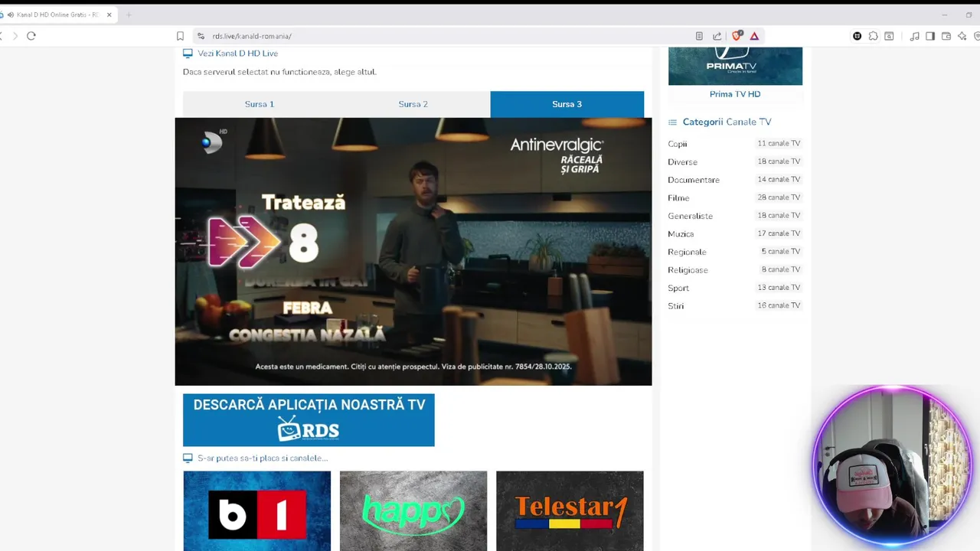Image resolution: width=980 pixels, height=551 pixels.
Task: Close the Kanal D HD browser tab
Action: pos(109,15)
